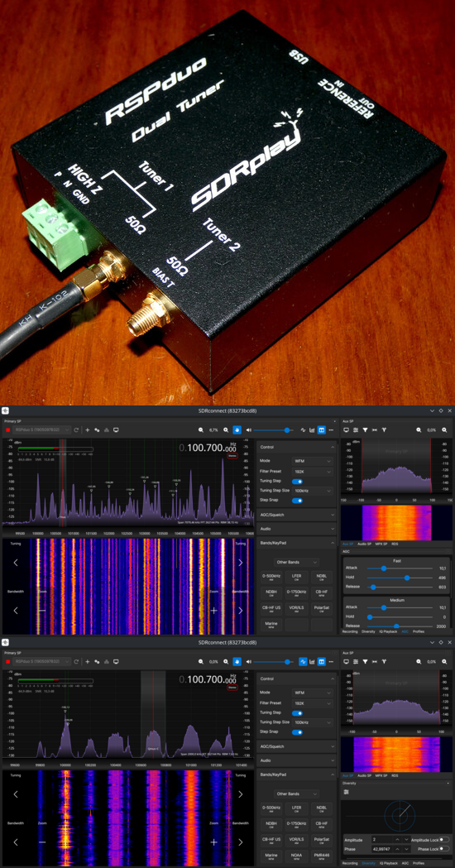The width and height of the screenshot is (455, 868).
Task: Toggle Tuning Step switch in the upper window
Action: tap(297, 481)
